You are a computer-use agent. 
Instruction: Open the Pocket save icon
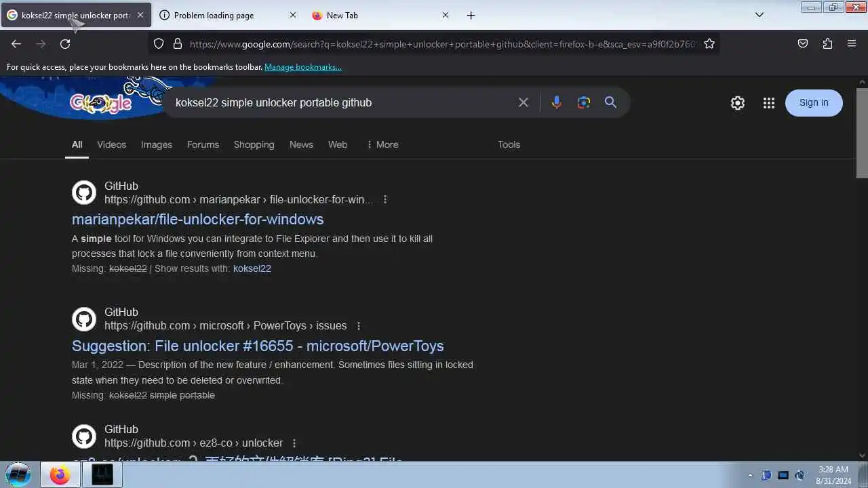pyautogui.click(x=803, y=43)
